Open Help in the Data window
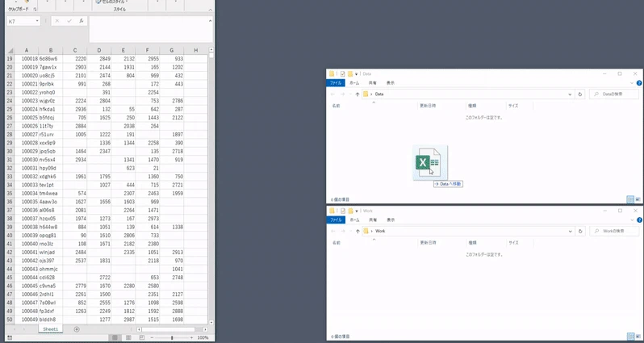 639,83
